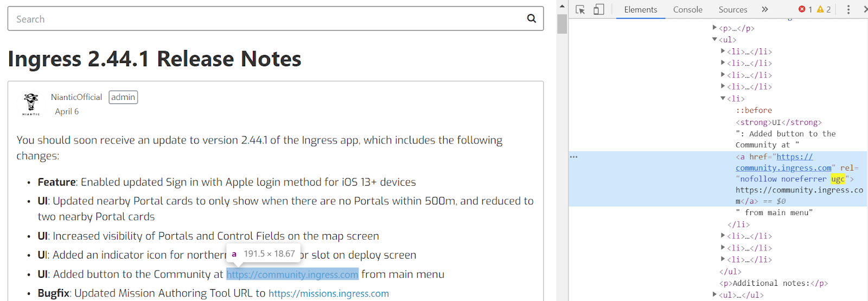Click the admin badge label
The height and width of the screenshot is (301, 868).
(123, 97)
